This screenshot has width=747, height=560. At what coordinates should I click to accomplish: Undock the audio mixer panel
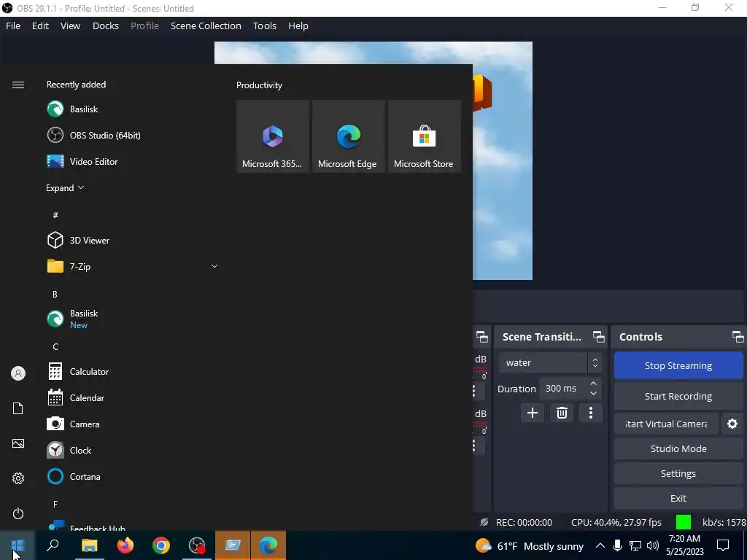click(x=481, y=337)
